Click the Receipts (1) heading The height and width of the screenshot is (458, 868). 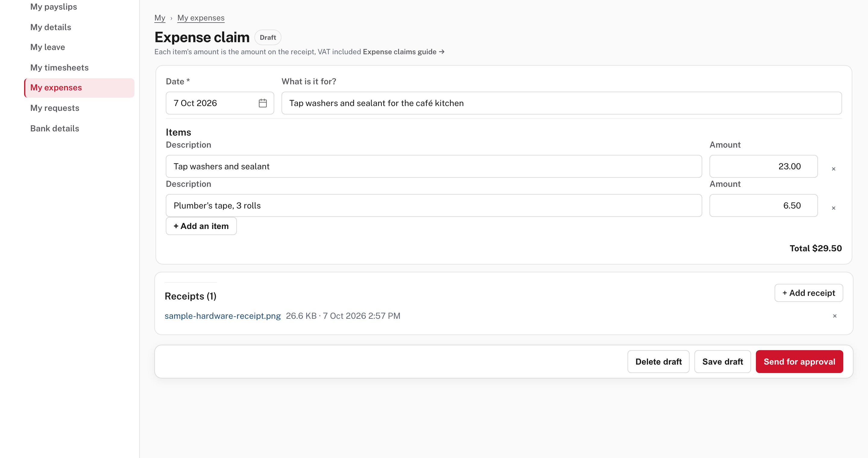click(190, 296)
